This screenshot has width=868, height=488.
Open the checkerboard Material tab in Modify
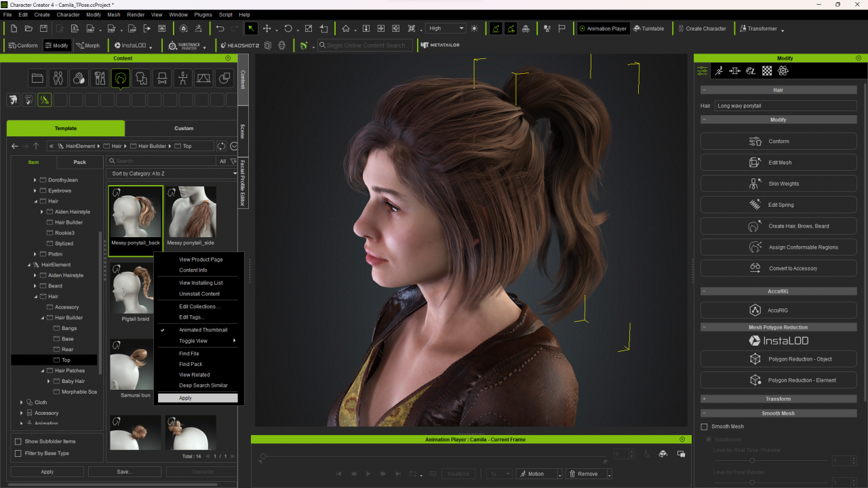tap(767, 70)
